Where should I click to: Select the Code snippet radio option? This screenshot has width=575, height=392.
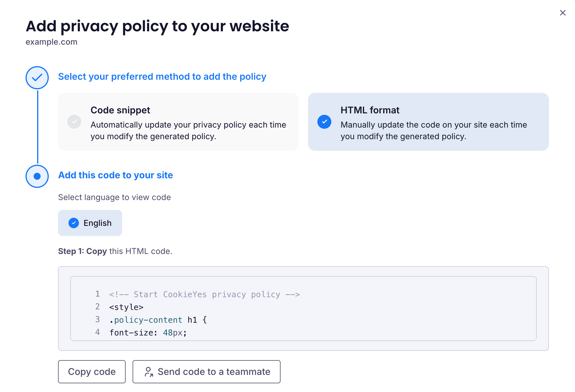(74, 122)
